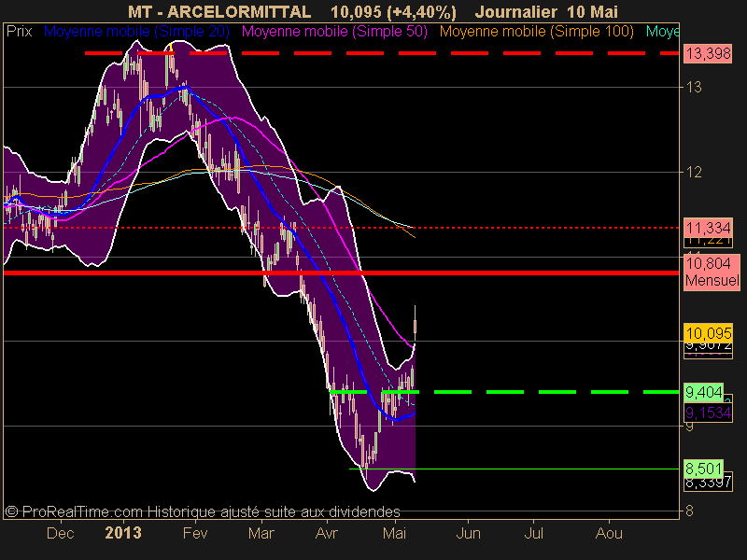The height and width of the screenshot is (560, 747).
Task: Click the green 9,404 support label
Action: (704, 392)
